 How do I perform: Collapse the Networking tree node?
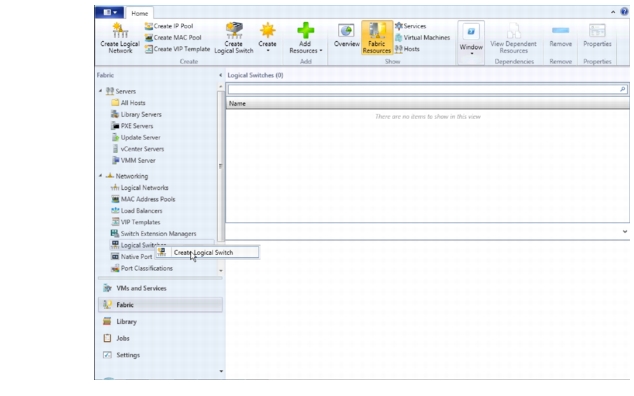pos(100,176)
